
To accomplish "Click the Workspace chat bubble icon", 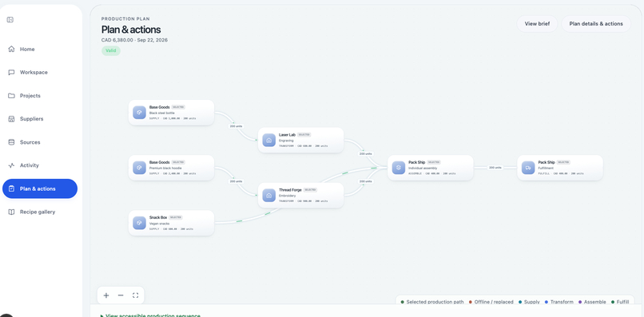I will tap(11, 73).
